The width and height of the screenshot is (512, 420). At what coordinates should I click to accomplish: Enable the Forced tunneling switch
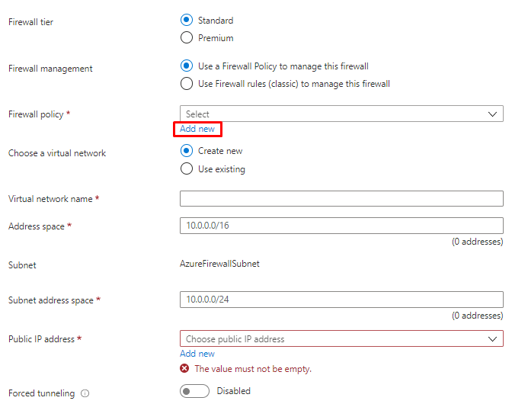194,391
